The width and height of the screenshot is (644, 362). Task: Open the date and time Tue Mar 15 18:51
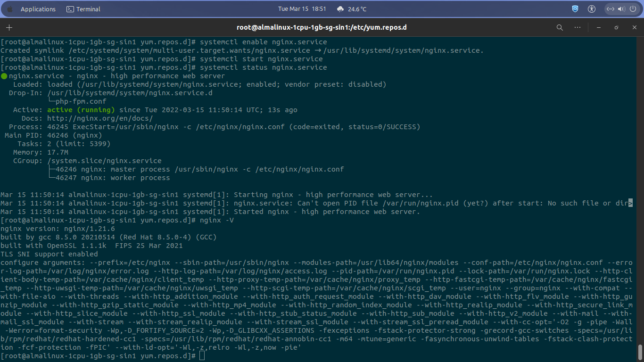click(x=302, y=9)
